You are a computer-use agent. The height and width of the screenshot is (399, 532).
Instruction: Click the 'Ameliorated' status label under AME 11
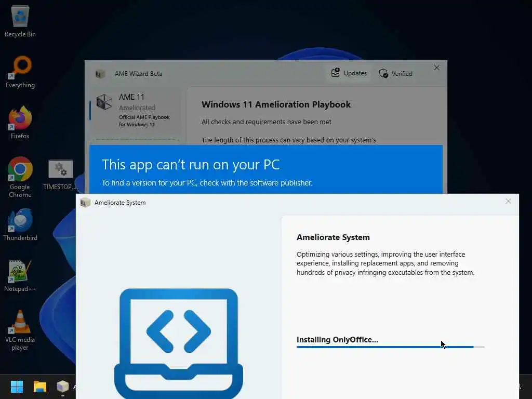137,108
